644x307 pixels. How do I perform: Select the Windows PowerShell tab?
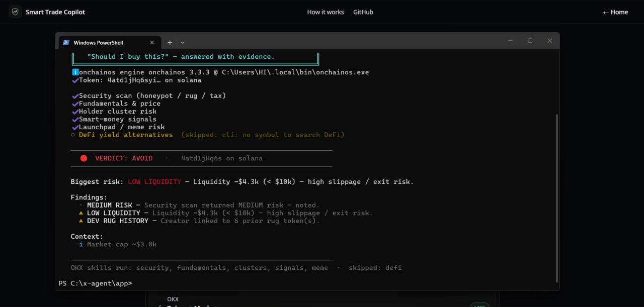[x=110, y=43]
